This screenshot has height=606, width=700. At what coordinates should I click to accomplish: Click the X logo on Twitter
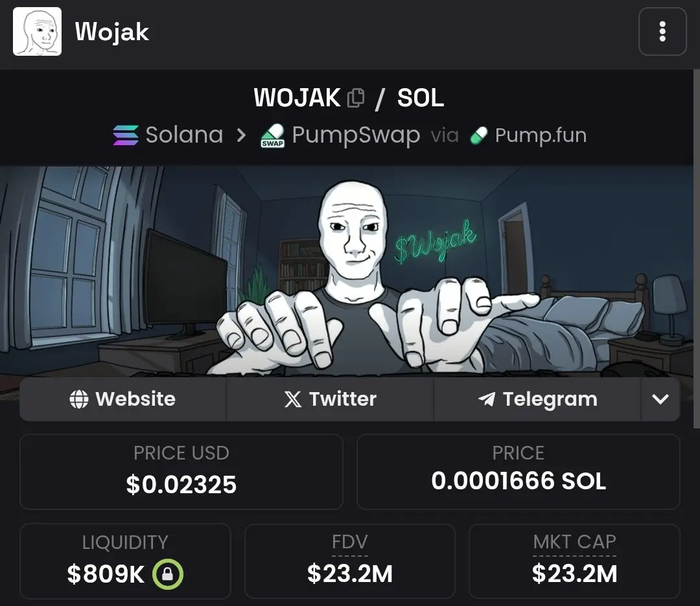pos(293,399)
